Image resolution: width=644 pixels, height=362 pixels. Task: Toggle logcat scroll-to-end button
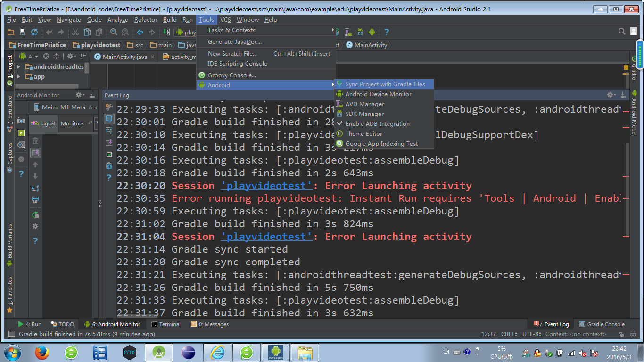click(x=35, y=153)
